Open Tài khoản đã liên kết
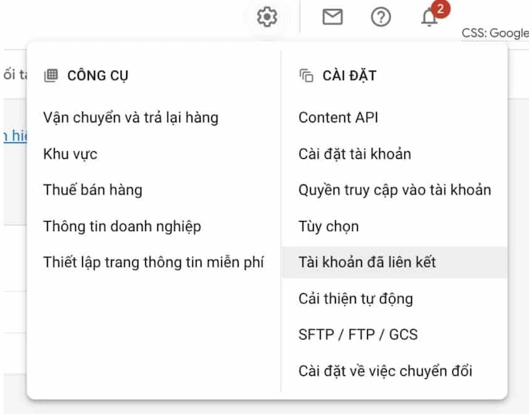Image resolution: width=532 pixels, height=414 pixels. coord(367,263)
